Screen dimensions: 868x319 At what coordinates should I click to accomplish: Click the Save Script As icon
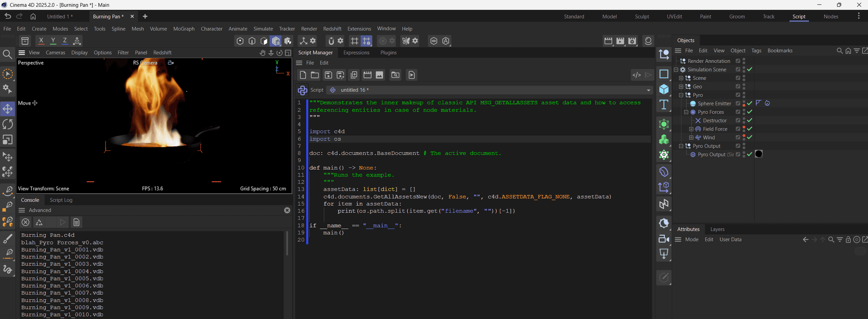[340, 75]
